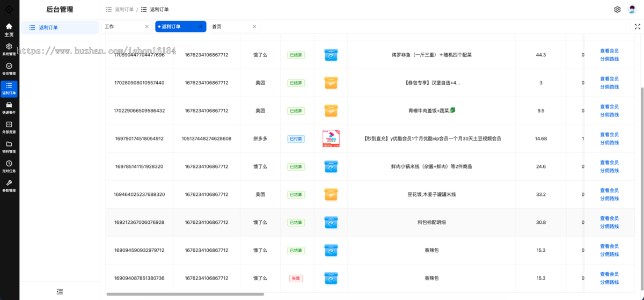This screenshot has height=300, width=644.
Task: Click the app logo in the top-left corner
Action: coord(9,9)
